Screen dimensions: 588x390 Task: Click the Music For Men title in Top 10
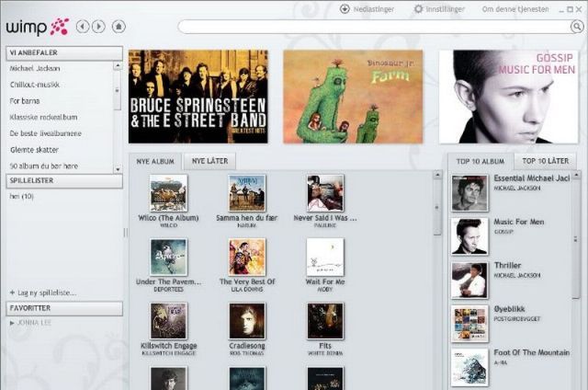[518, 222]
